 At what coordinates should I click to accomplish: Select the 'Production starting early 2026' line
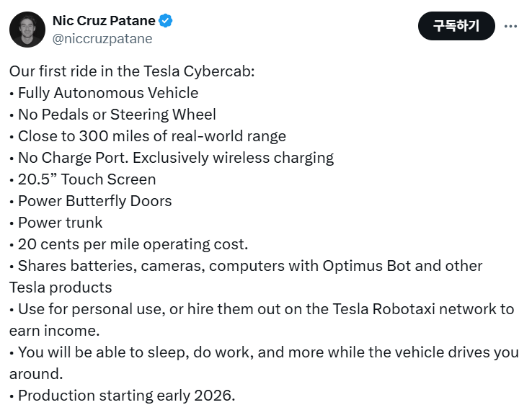coord(122,396)
